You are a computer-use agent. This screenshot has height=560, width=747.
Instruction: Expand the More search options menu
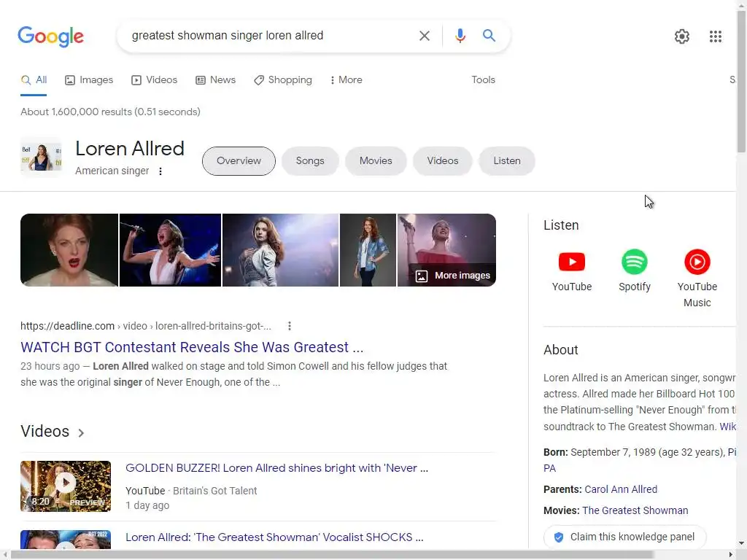click(x=347, y=80)
